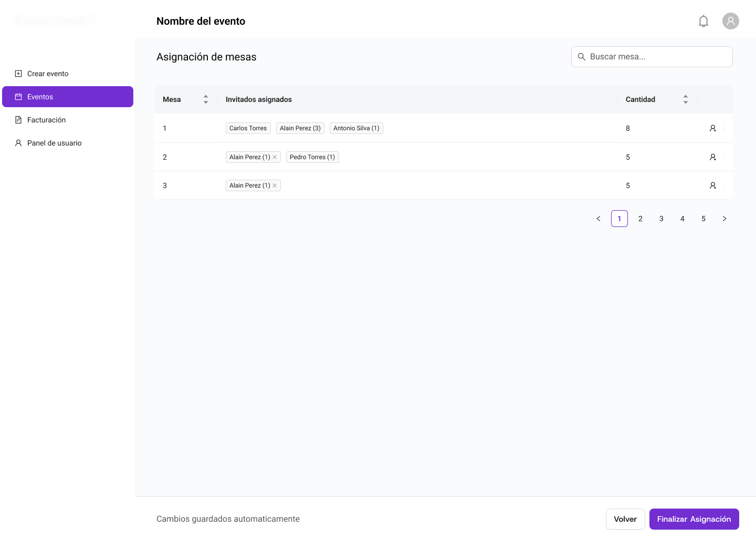Select Facturación in the sidebar
Viewport: 756px width, 538px height.
46,120
